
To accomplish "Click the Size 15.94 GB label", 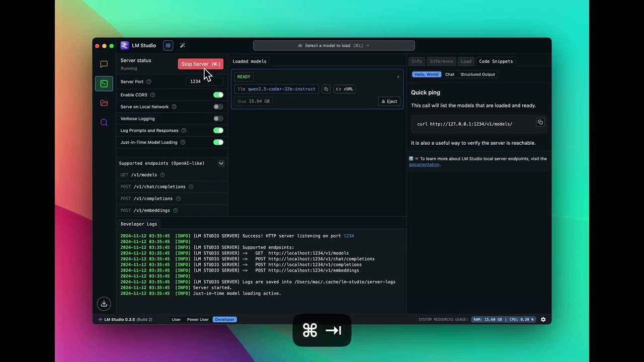I will point(254,101).
